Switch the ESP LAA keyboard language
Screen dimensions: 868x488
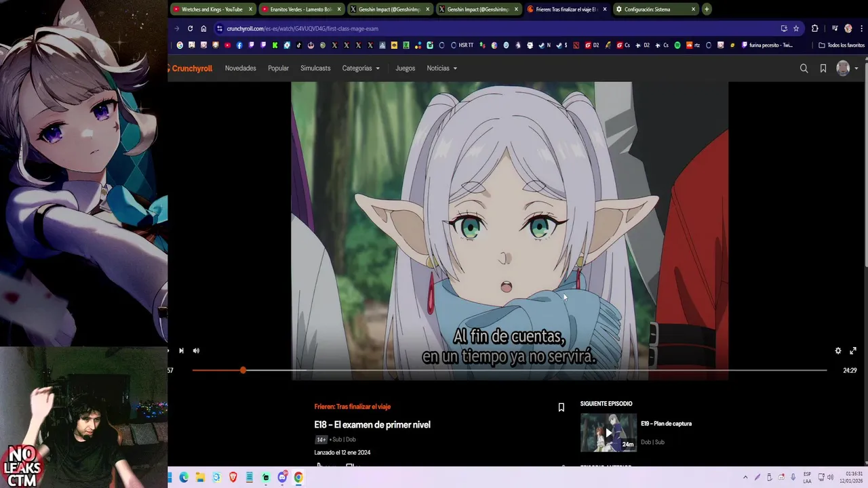click(807, 477)
